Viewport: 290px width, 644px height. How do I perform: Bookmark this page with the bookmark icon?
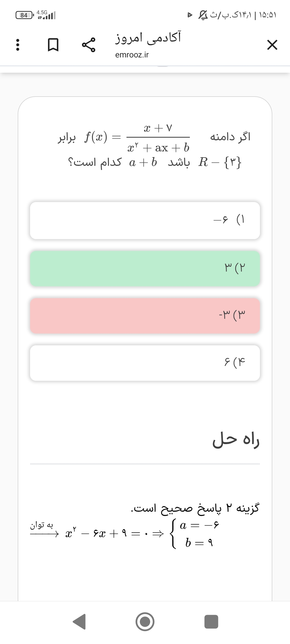pyautogui.click(x=53, y=45)
